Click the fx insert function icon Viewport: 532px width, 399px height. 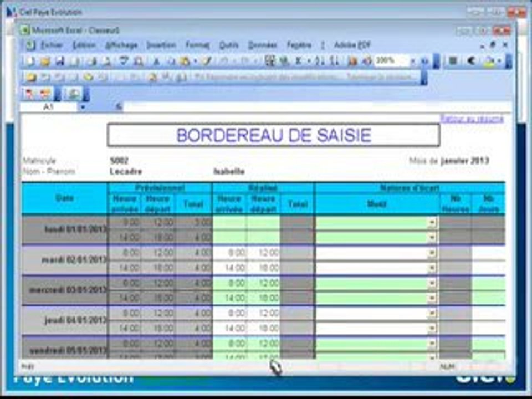tap(119, 107)
